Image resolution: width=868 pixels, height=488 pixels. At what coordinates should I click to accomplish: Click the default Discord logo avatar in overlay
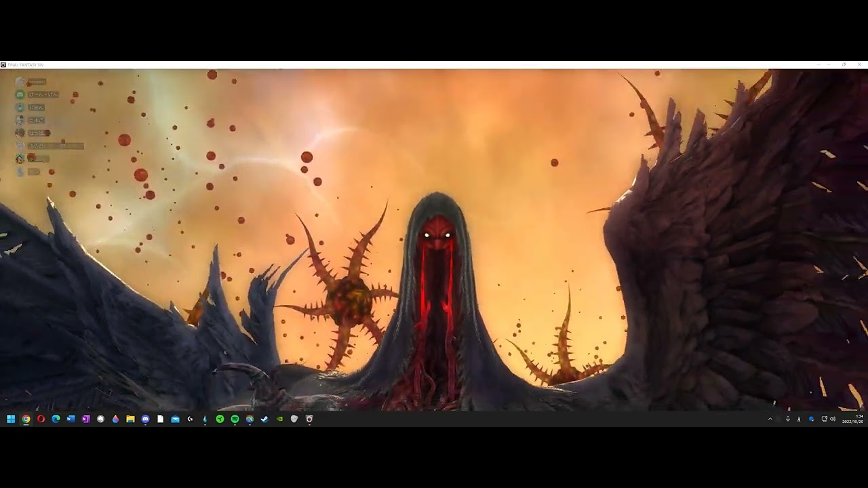click(20, 94)
